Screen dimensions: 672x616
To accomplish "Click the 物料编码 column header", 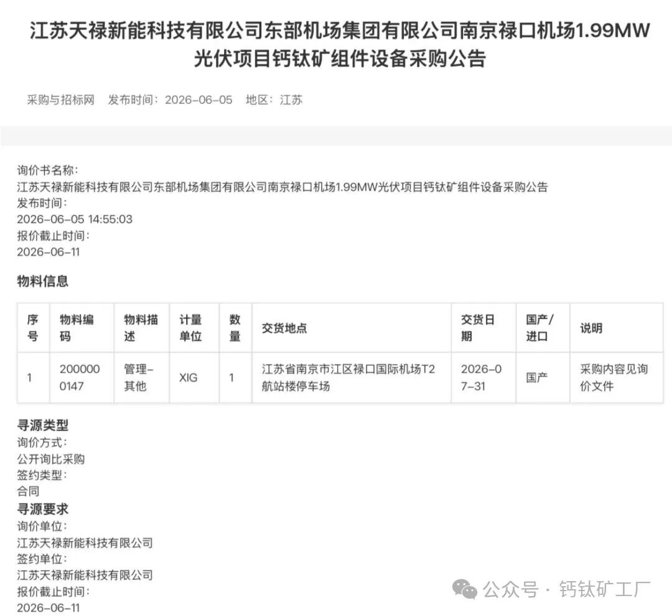I will (x=82, y=328).
